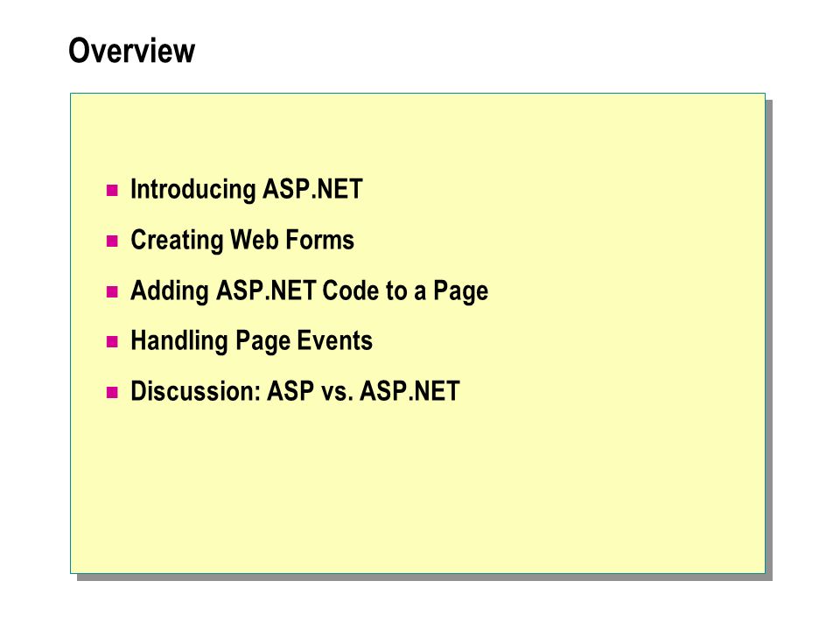The width and height of the screenshot is (840, 630).
Task: Click the Overview slide title
Action: pyautogui.click(x=132, y=51)
